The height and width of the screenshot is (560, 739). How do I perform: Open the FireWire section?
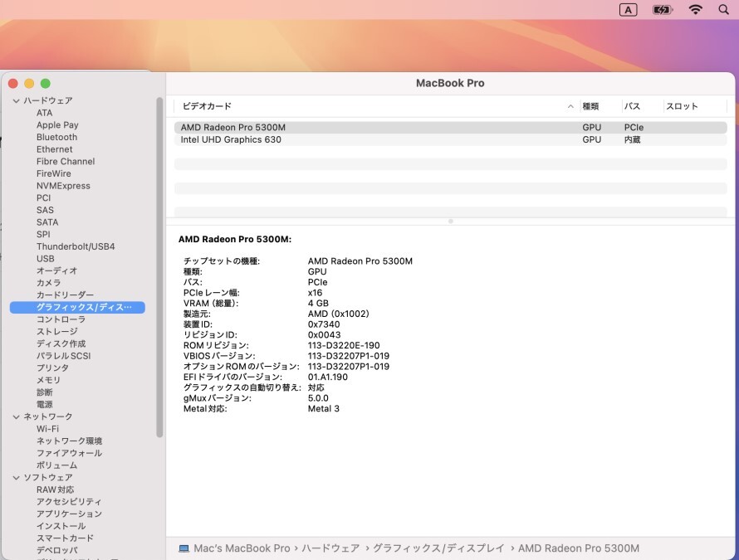tap(54, 173)
